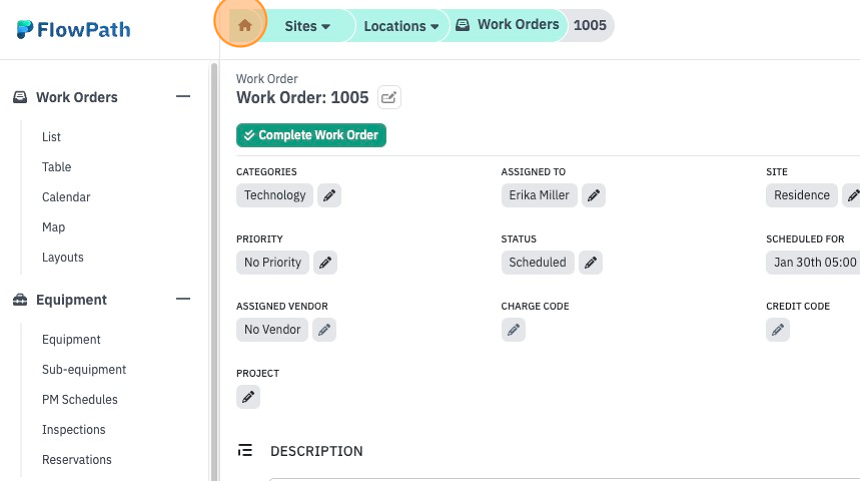The image size is (860, 481).
Task: Edit the Credit Code field
Action: click(x=778, y=330)
